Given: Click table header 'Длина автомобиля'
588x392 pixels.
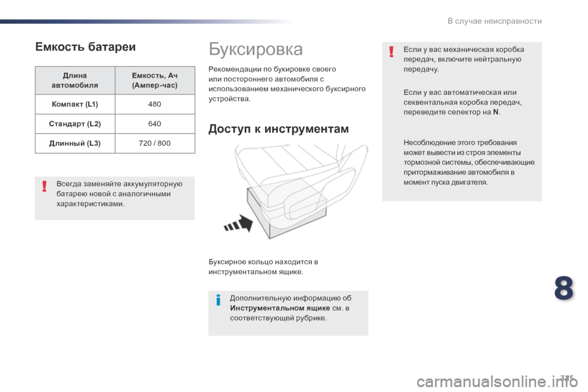Looking at the screenshot, I should point(75,80).
